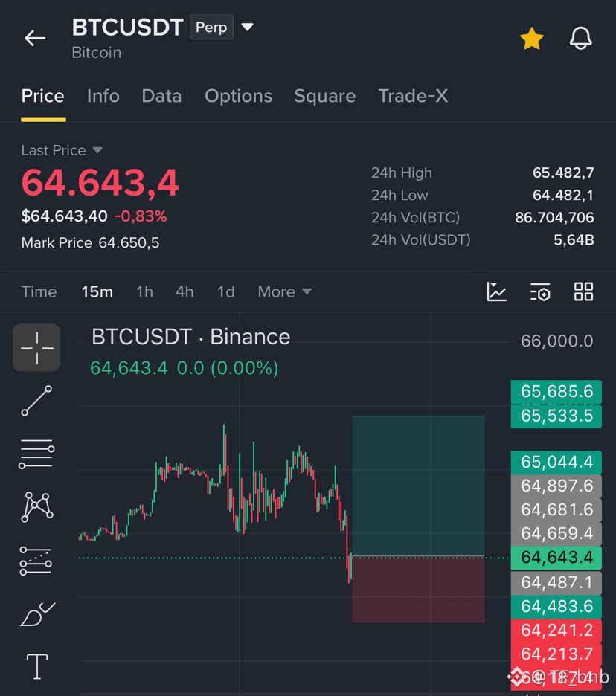616x696 pixels.
Task: Select the crosshair cursor tool
Action: tap(36, 347)
